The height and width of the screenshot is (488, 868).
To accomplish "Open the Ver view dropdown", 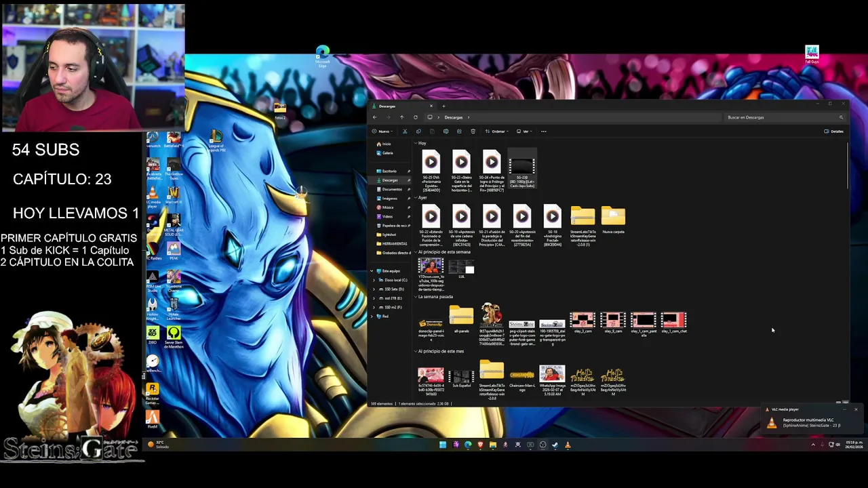I will point(524,131).
